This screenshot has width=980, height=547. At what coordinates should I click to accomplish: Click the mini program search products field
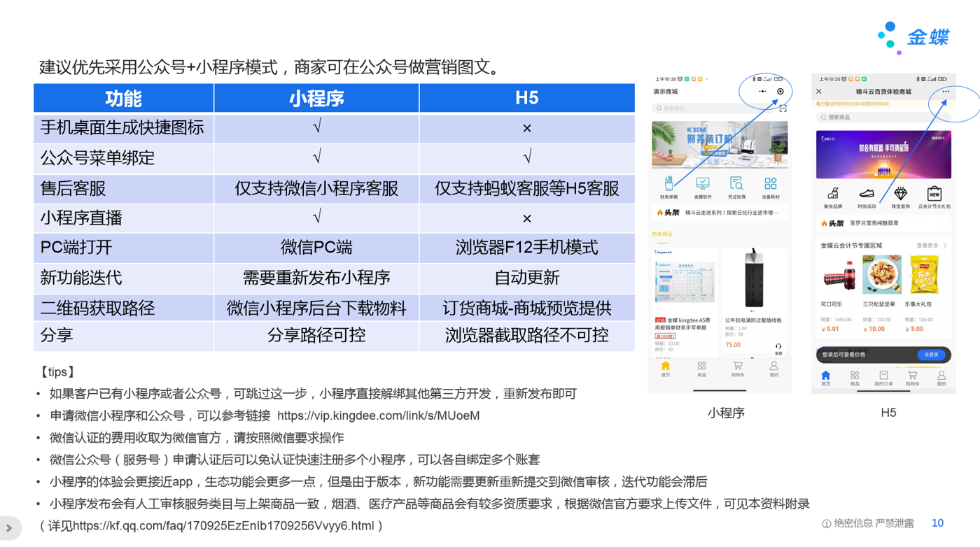pyautogui.click(x=714, y=108)
